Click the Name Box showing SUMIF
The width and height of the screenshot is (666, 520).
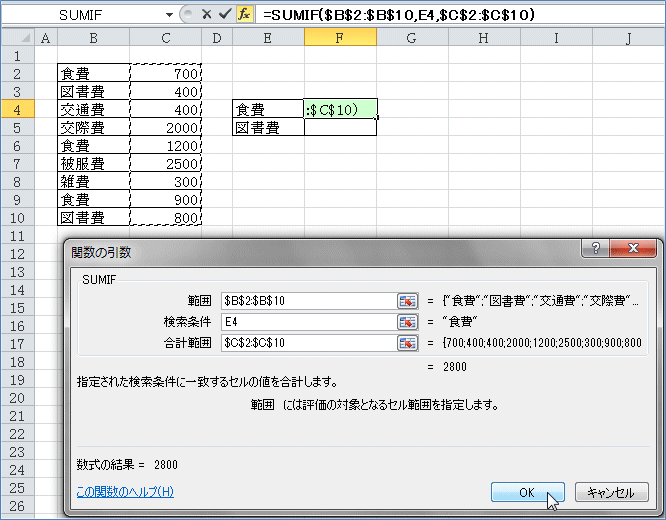[83, 15]
